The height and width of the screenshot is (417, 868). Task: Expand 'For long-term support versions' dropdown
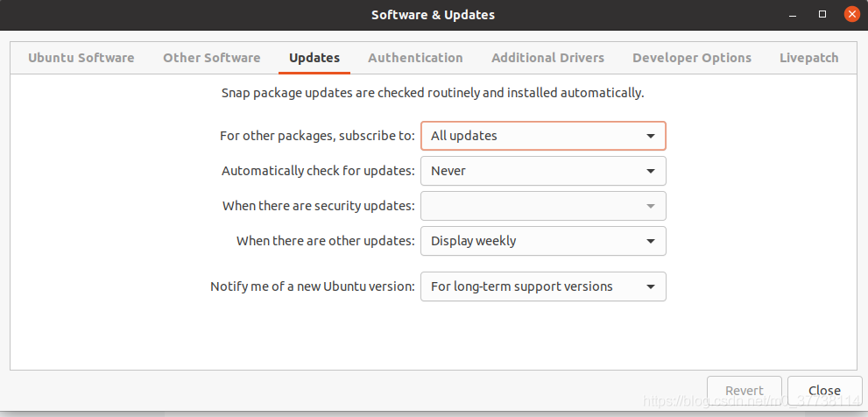(x=543, y=286)
